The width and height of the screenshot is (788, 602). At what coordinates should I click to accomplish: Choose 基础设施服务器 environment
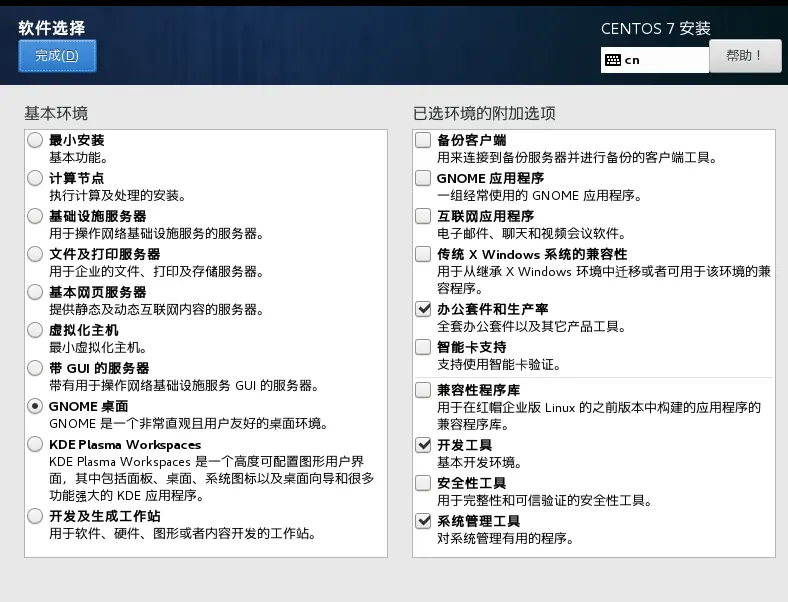[35, 216]
